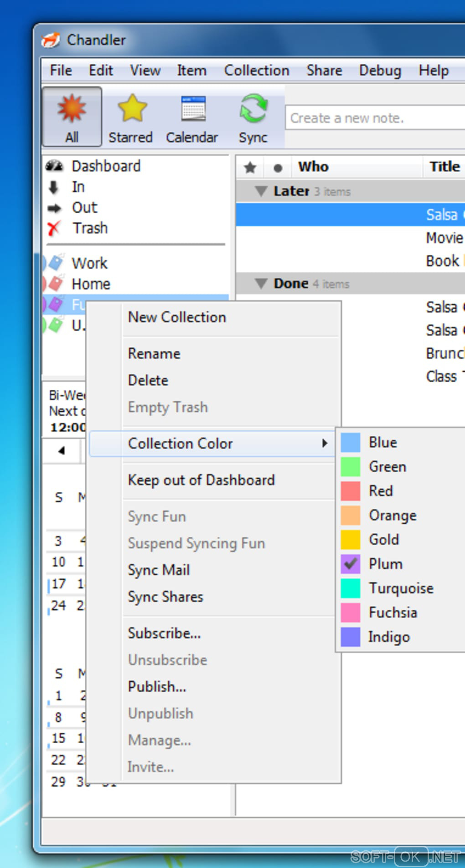Click the Starred star icon
The width and height of the screenshot is (465, 868).
click(132, 108)
